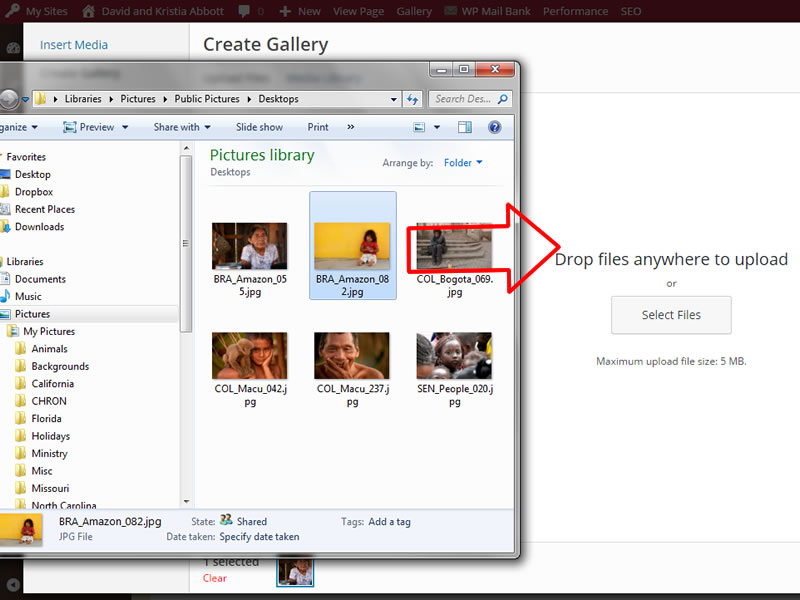The image size is (800, 600).
Task: Click the Public Pictures breadcrumb
Action: 207,99
